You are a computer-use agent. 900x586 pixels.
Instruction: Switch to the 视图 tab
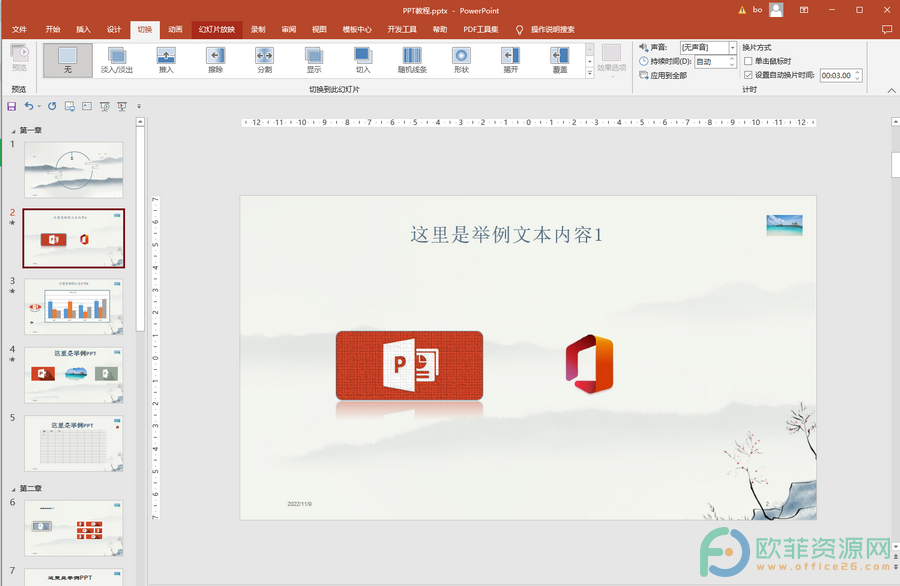coord(319,29)
